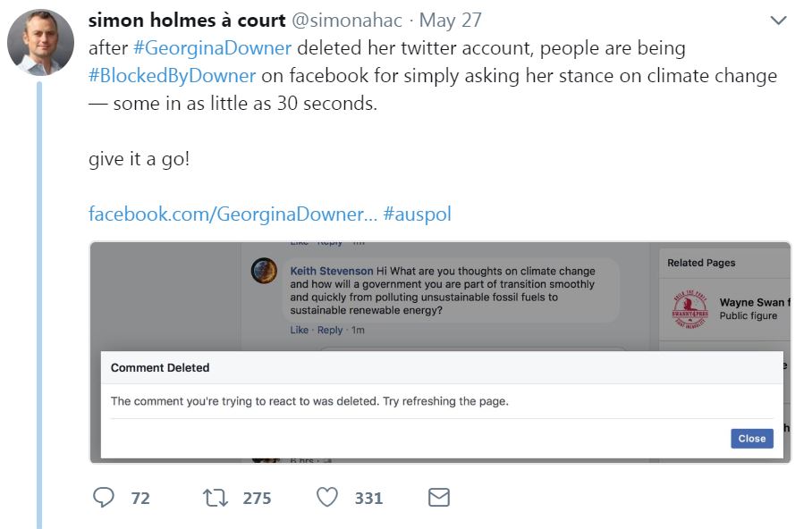
Task: Open simon holmes à court's profile picture
Action: click(40, 42)
